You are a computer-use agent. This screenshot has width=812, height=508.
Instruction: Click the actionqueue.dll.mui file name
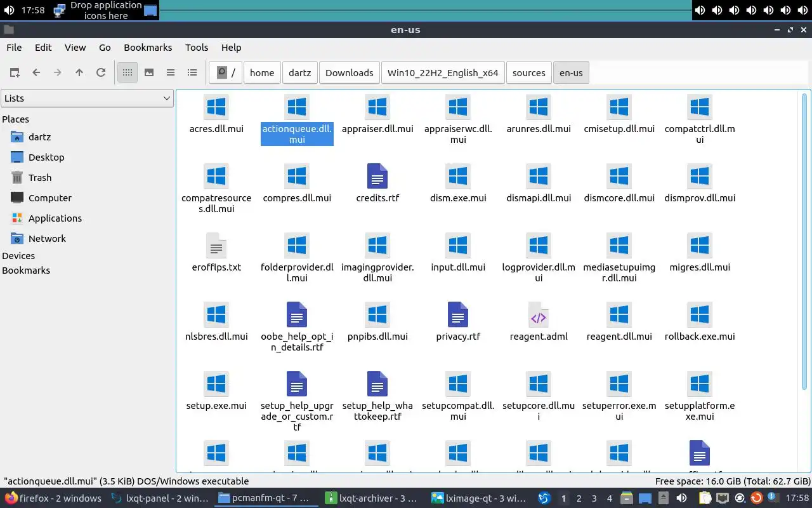click(x=297, y=134)
